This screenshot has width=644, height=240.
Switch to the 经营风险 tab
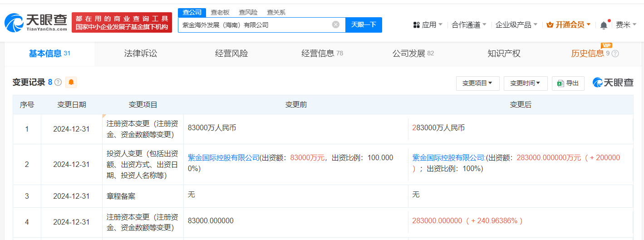click(231, 54)
